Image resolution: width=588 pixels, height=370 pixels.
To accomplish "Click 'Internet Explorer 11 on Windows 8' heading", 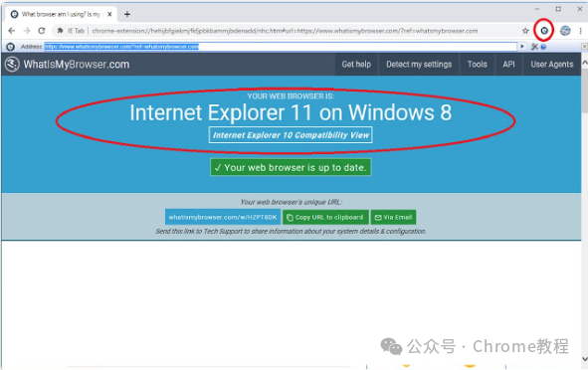I will (291, 112).
